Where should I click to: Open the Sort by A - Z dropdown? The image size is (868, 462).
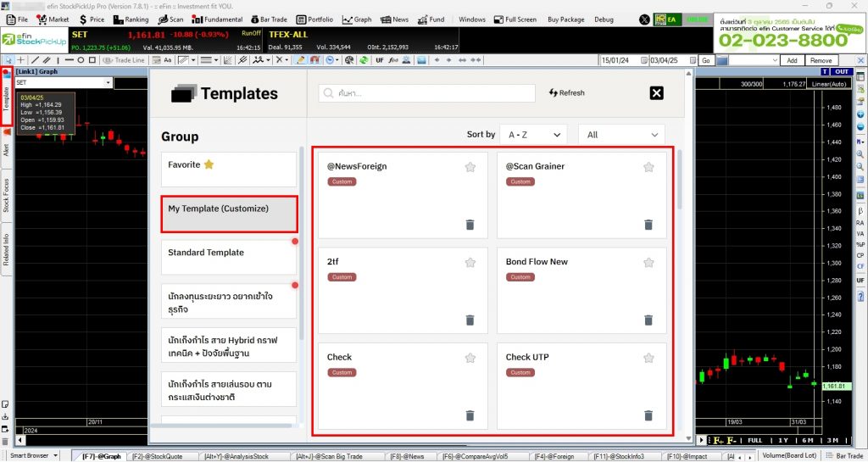534,135
